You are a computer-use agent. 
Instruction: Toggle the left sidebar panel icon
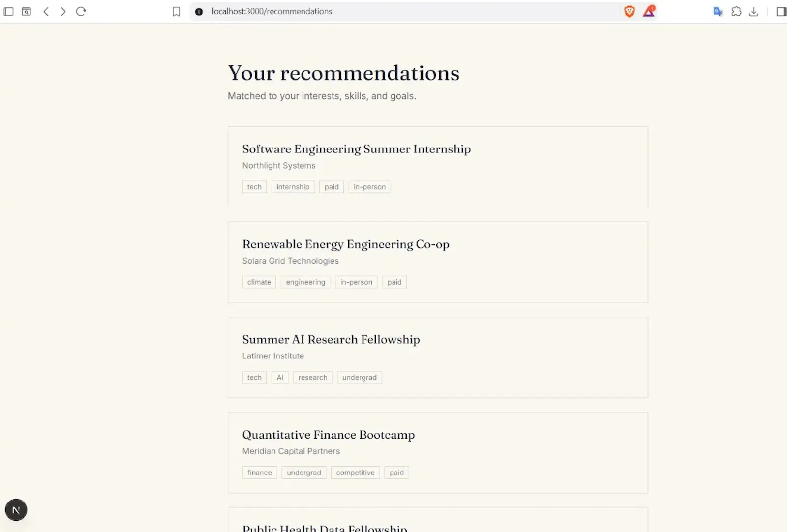coord(8,11)
